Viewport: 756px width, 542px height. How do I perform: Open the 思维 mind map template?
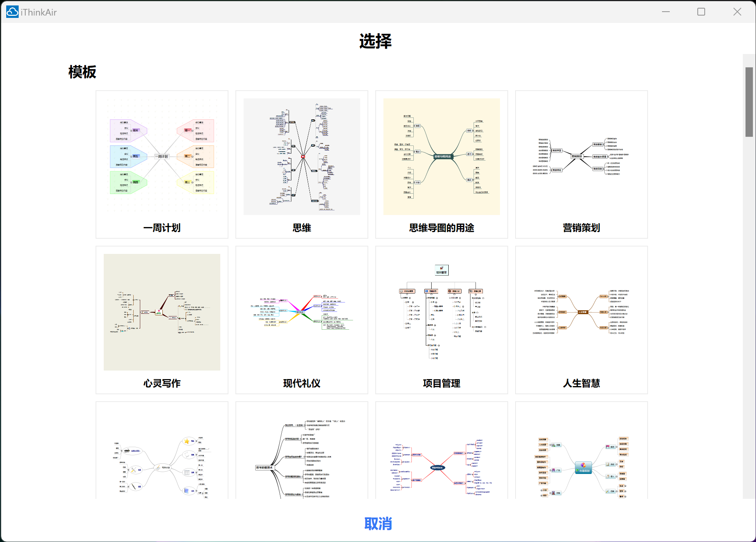click(x=301, y=163)
